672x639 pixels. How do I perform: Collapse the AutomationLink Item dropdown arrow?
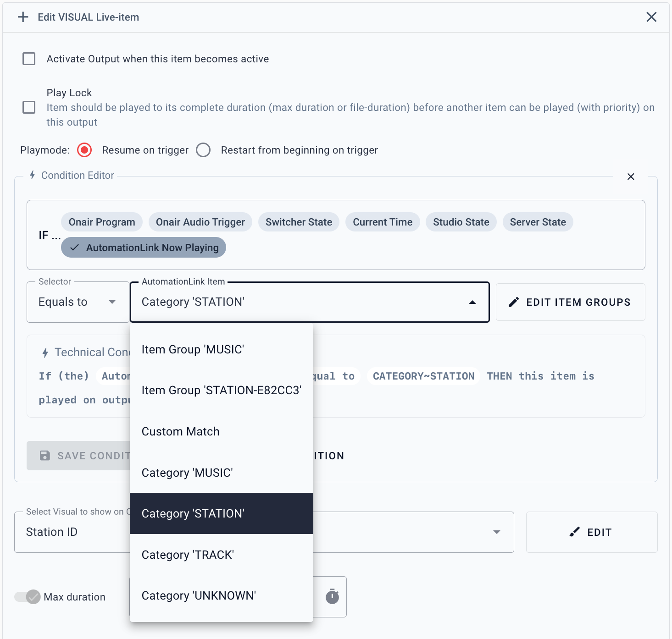[472, 302]
